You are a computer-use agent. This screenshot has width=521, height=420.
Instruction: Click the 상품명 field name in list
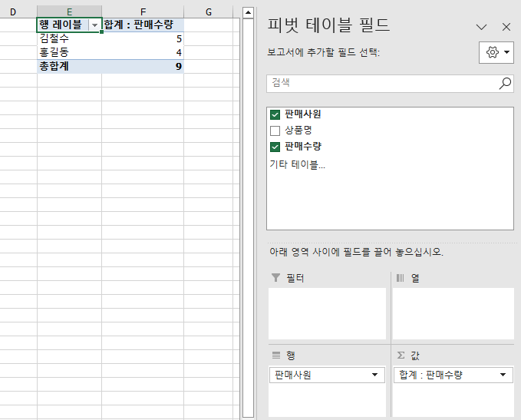tap(298, 131)
